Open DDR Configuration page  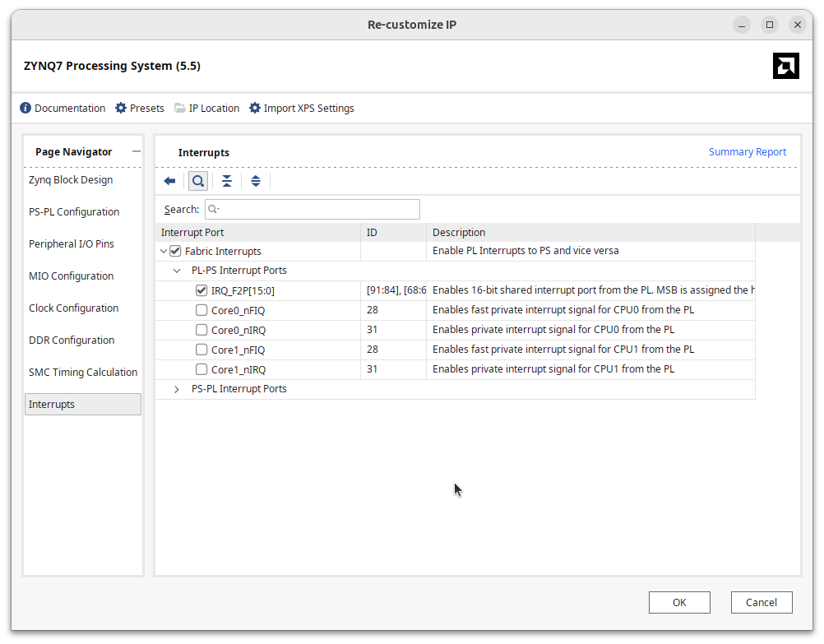72,341
